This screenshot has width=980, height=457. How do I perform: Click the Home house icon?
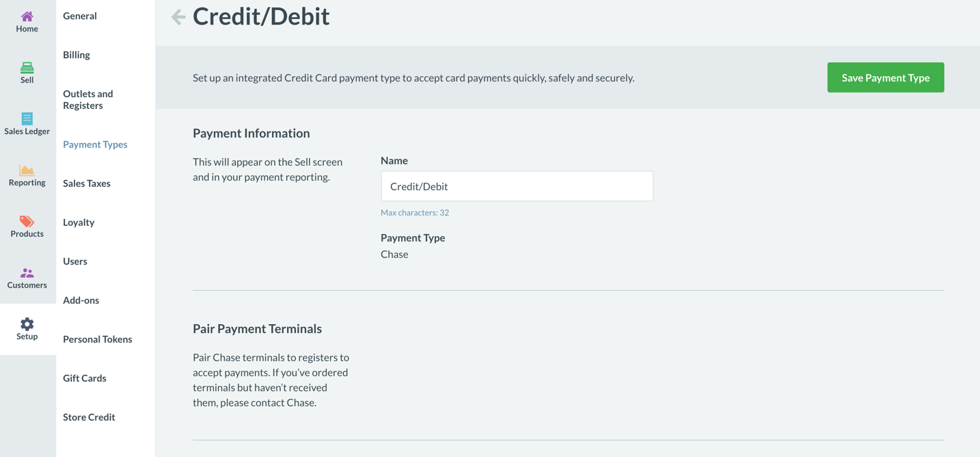pyautogui.click(x=27, y=16)
